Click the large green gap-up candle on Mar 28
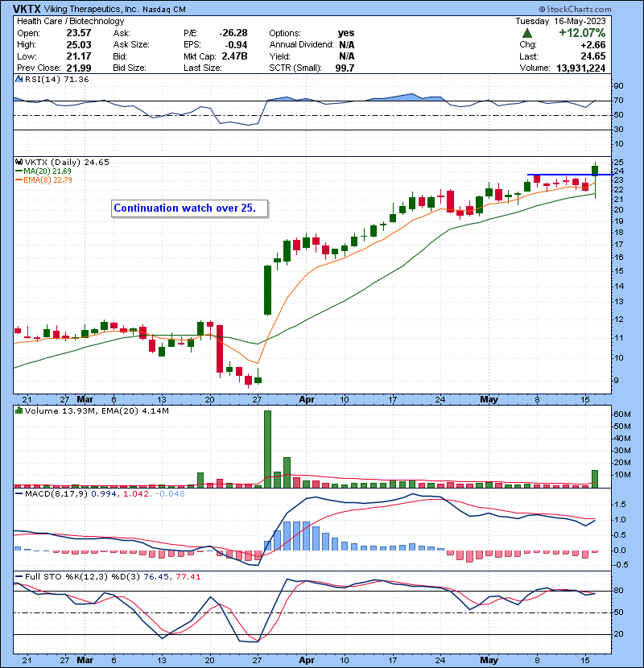This screenshot has width=644, height=668. (267, 290)
